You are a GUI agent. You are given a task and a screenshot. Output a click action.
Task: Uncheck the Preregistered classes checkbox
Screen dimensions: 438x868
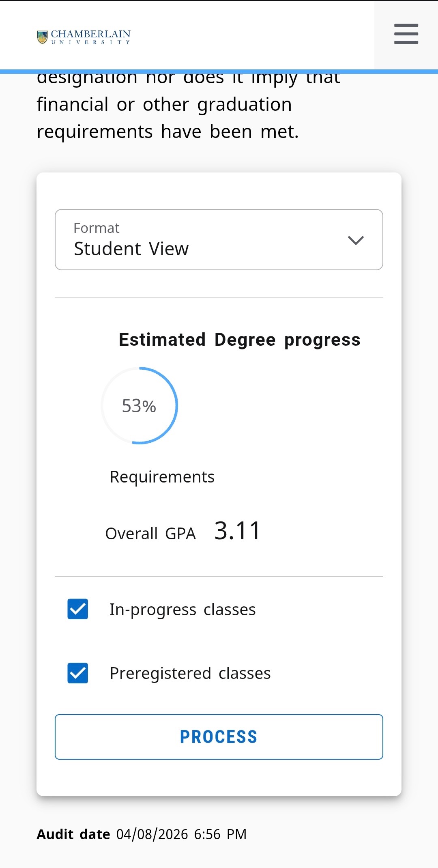78,673
